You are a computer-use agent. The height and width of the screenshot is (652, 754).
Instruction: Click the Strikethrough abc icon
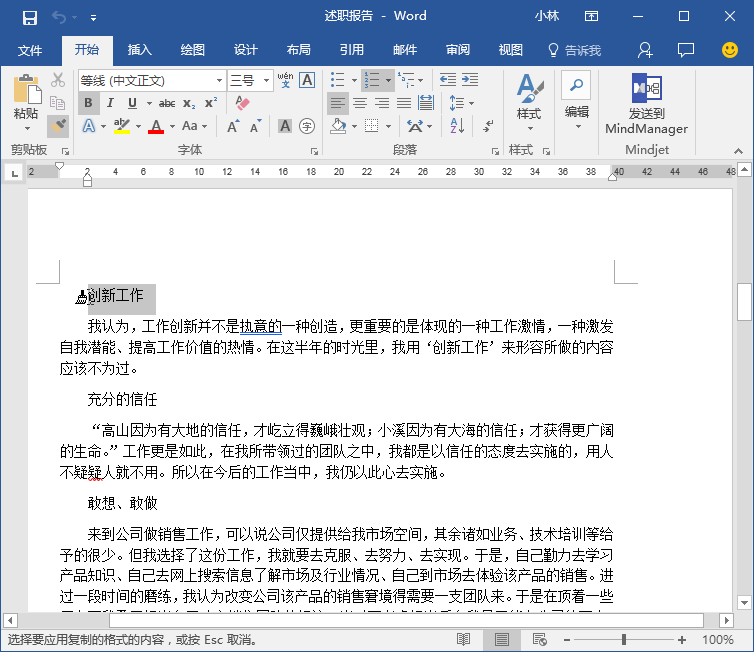tap(167, 103)
